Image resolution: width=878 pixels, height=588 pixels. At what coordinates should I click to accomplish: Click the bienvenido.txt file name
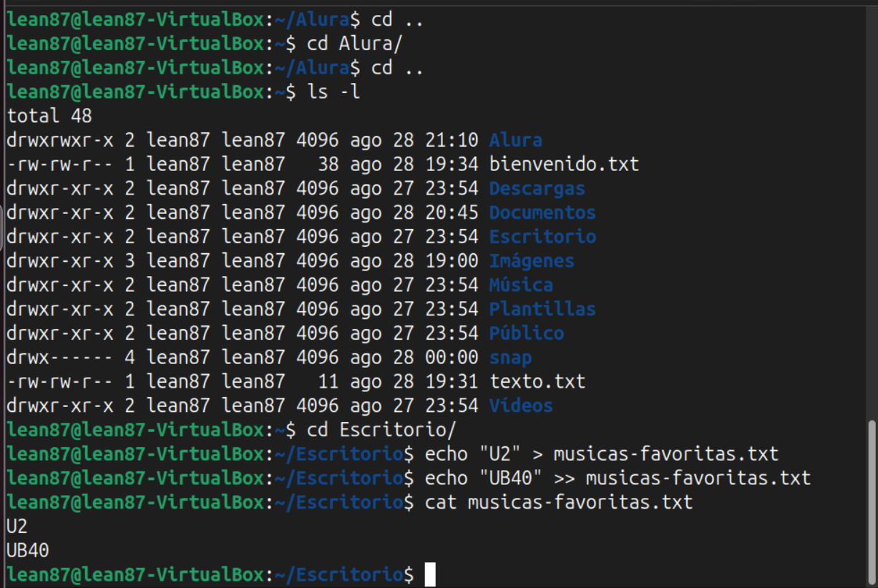(564, 165)
